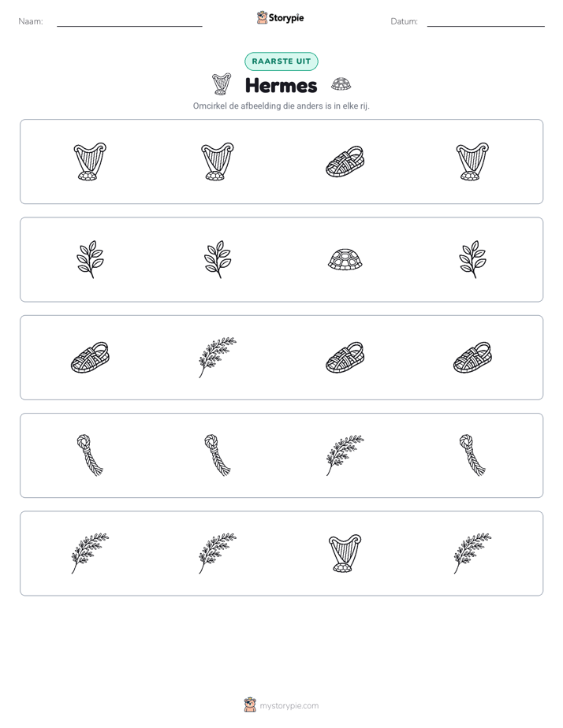This screenshot has height=728, width=563.
Task: Open the mystorypie.com footer link
Action: [289, 706]
